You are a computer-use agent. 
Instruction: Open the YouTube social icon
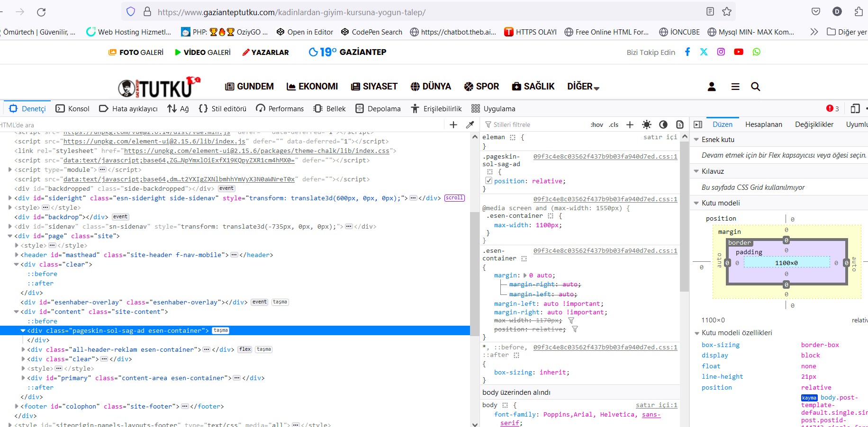coord(739,52)
